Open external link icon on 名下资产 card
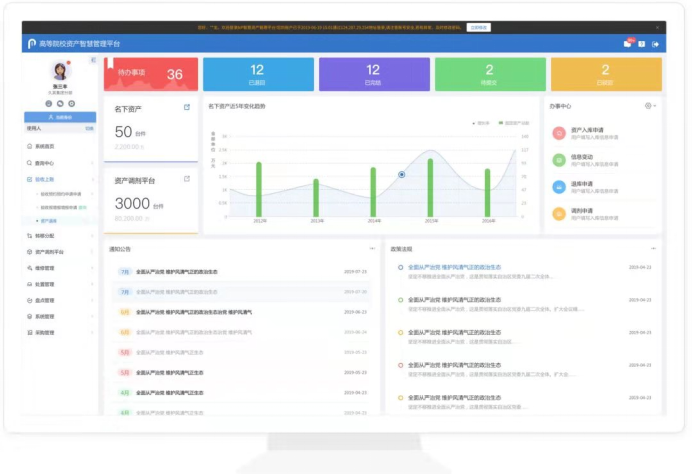The image size is (693, 474). point(187,107)
